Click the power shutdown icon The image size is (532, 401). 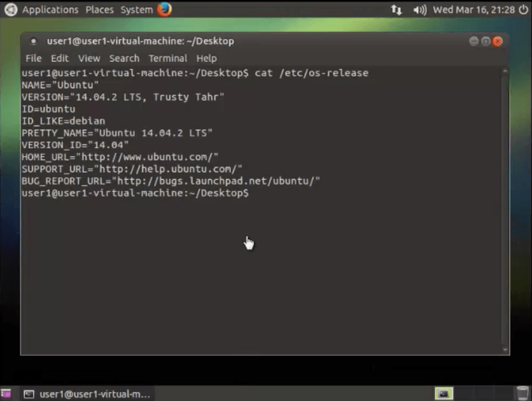[524, 10]
